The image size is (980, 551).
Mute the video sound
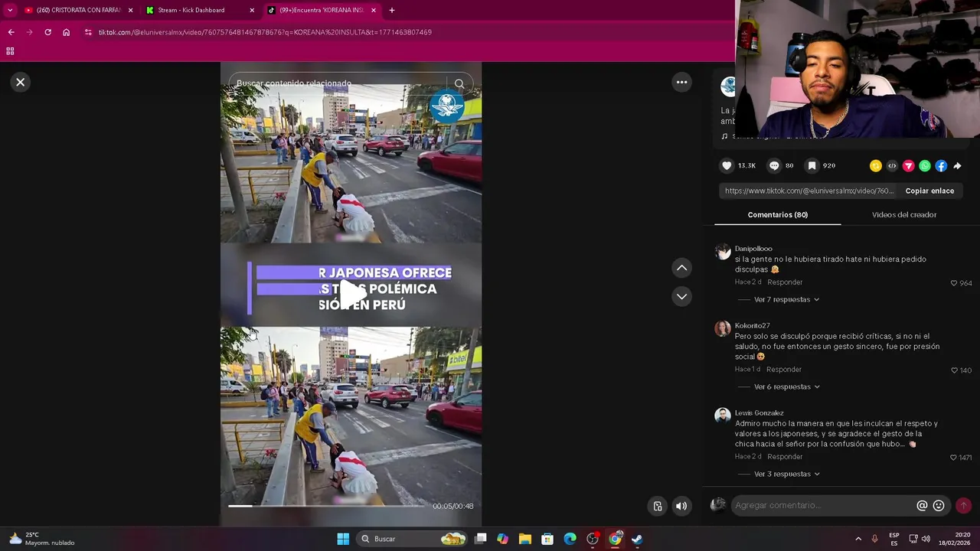coord(681,506)
